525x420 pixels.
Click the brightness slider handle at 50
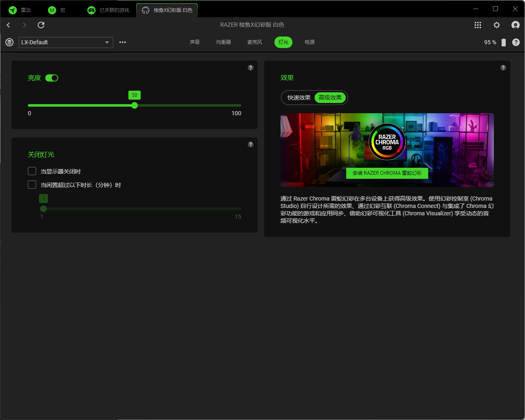click(x=135, y=105)
